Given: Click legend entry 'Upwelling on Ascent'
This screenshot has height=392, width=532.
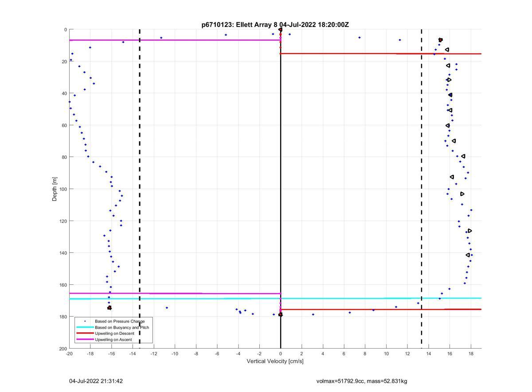Looking at the screenshot, I should click(113, 340).
